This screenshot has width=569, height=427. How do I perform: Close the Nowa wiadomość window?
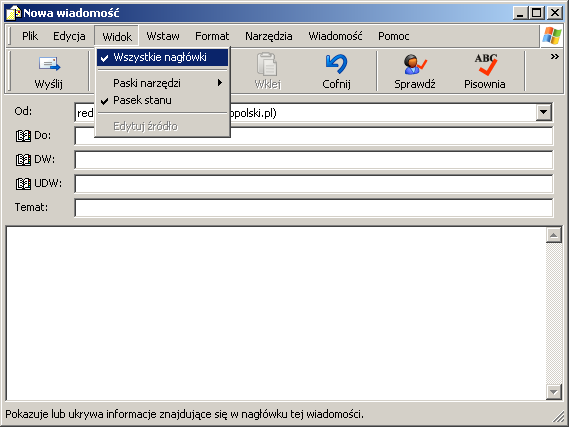pyautogui.click(x=555, y=13)
